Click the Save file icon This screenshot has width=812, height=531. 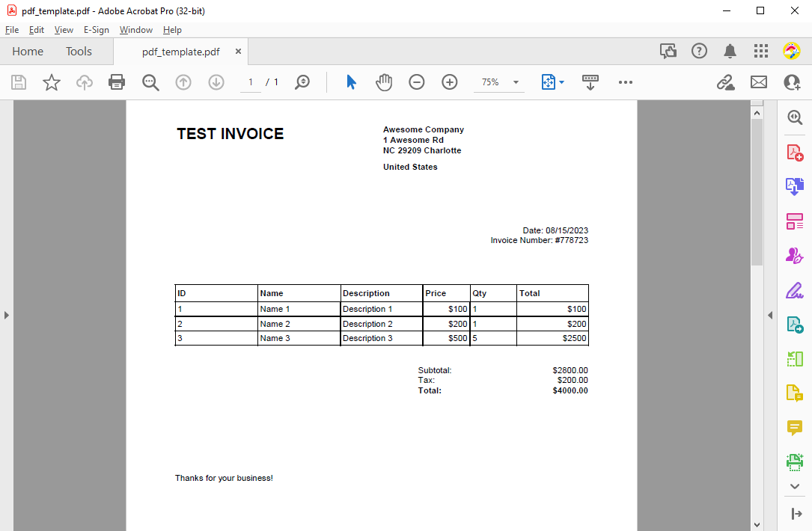tap(19, 82)
